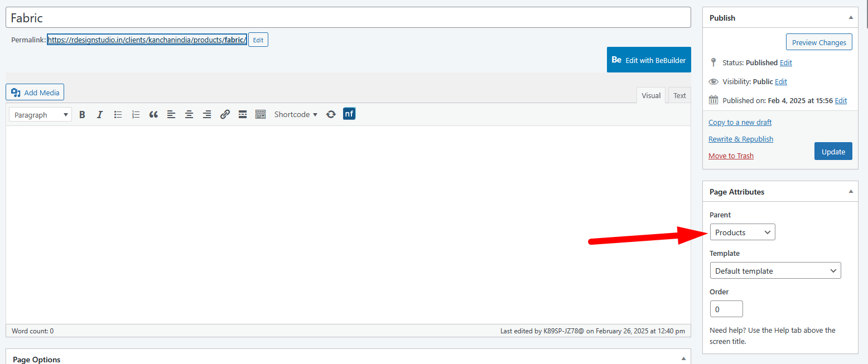Viewport: 868px width, 364px height.
Task: Apply italic formatting to text
Action: pos(100,115)
